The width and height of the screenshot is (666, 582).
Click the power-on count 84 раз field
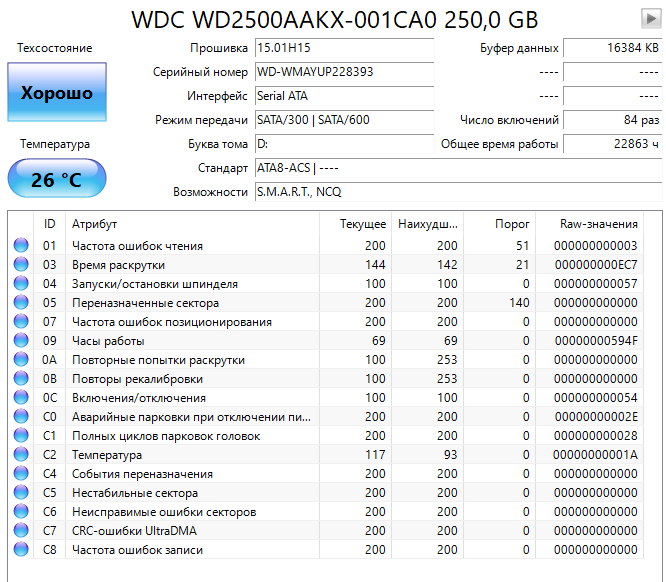612,120
